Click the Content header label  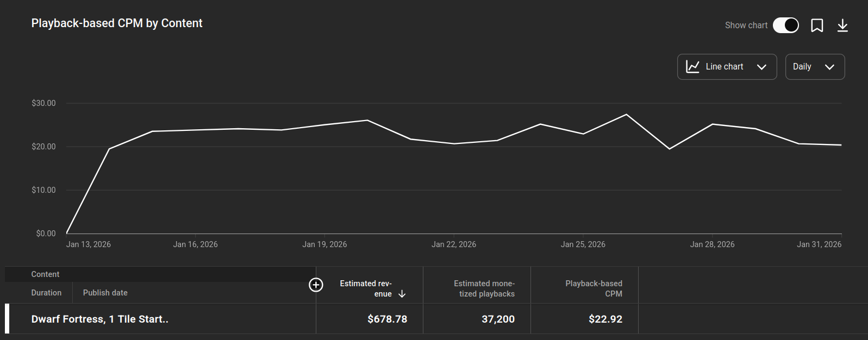pyautogui.click(x=45, y=274)
